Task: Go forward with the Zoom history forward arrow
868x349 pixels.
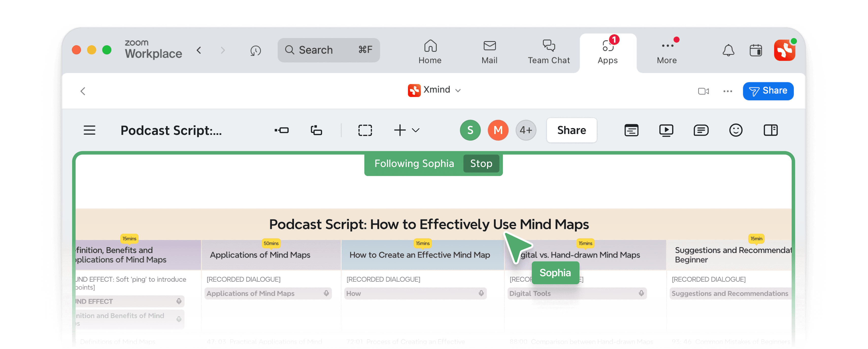Action: click(x=222, y=50)
